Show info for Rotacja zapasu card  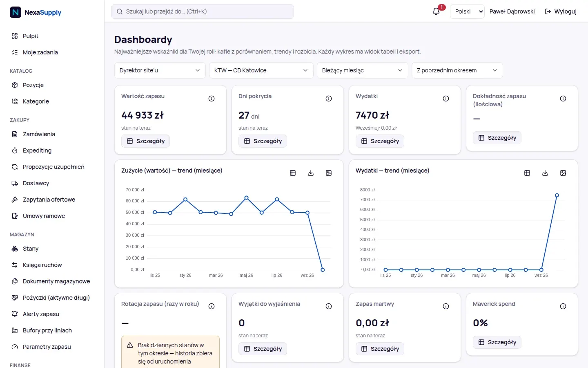212,306
